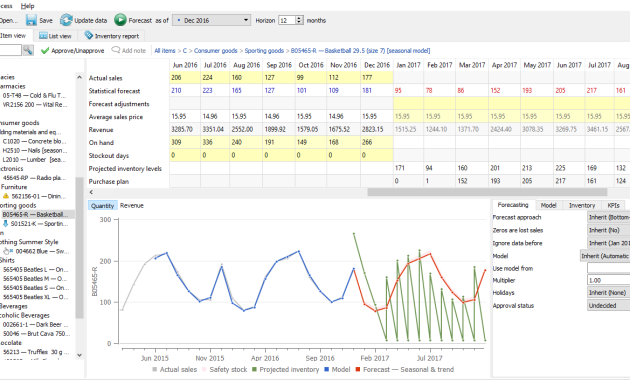Switch to the Item view tab
This screenshot has height=380, width=630.
(x=13, y=36)
